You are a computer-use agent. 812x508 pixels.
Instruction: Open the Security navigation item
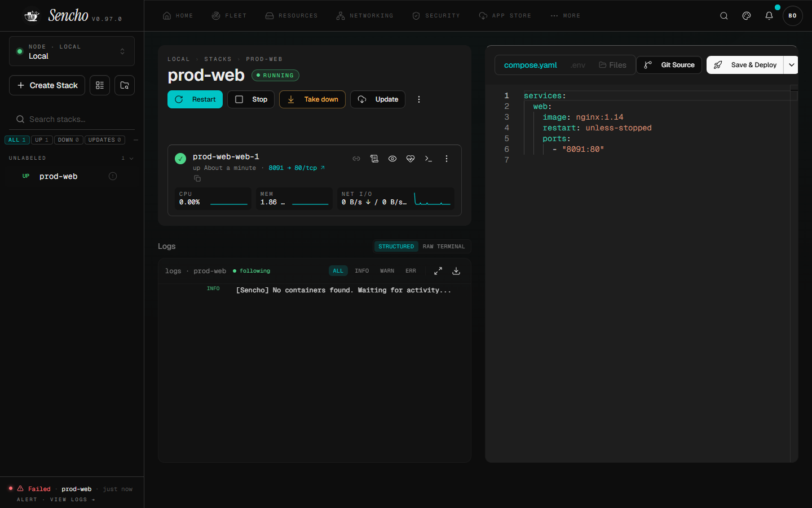coord(436,16)
